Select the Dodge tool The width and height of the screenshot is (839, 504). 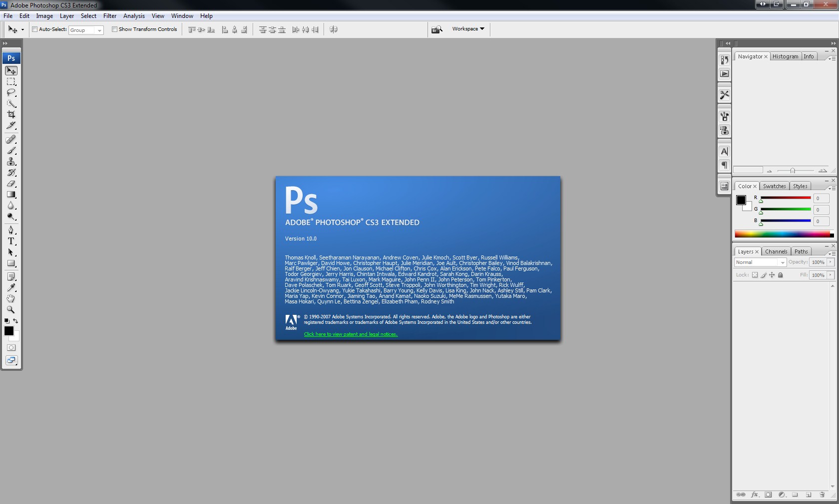(11, 217)
